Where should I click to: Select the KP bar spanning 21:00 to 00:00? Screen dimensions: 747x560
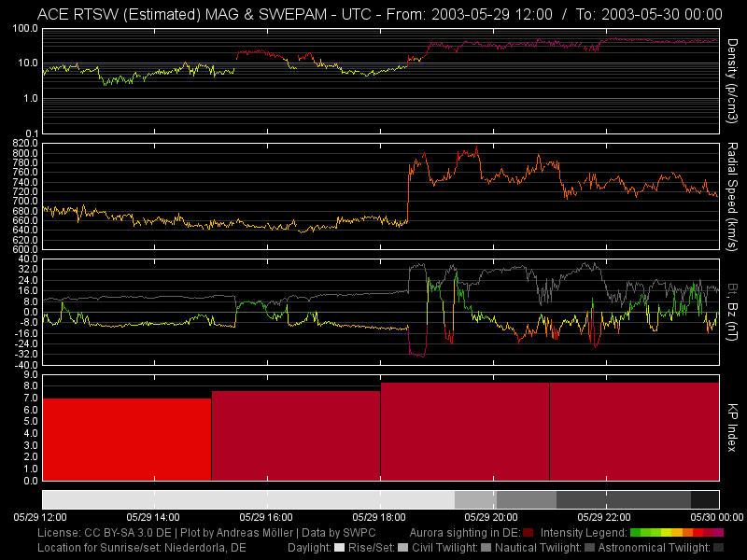tap(635, 431)
